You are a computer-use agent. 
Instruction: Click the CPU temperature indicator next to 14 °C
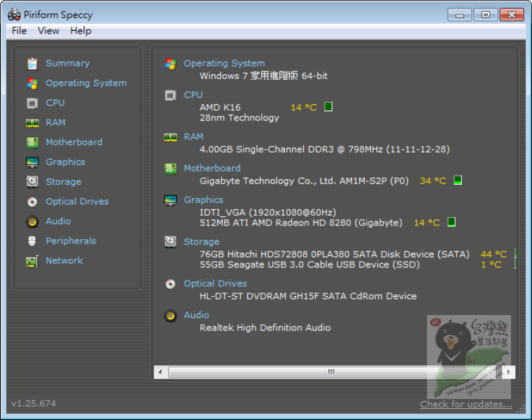328,107
